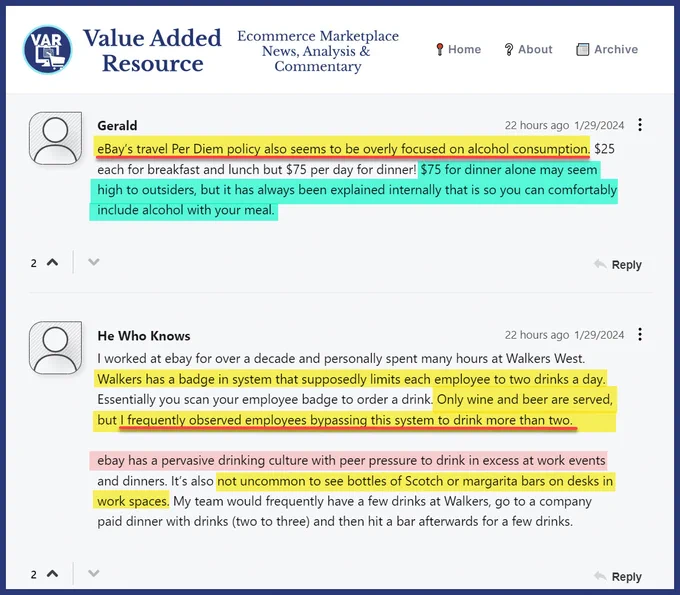Click the Archive page icon
Viewport: 680px width, 595px height.
point(582,49)
